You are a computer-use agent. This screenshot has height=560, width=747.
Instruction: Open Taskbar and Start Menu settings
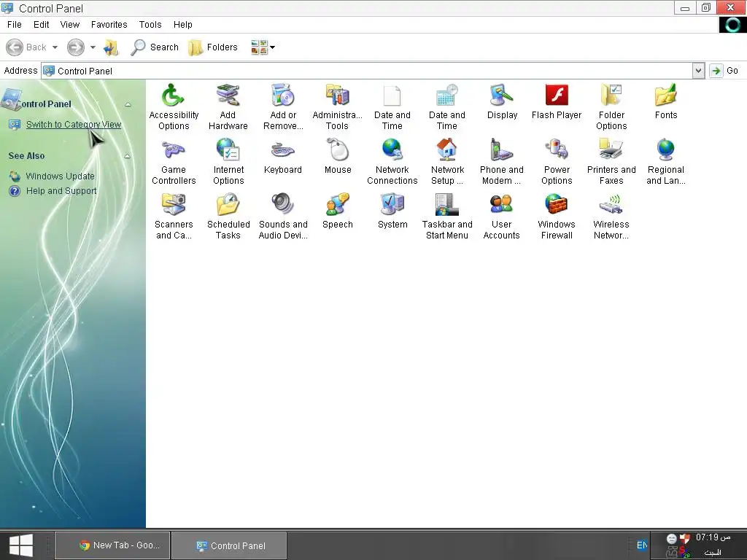point(447,216)
